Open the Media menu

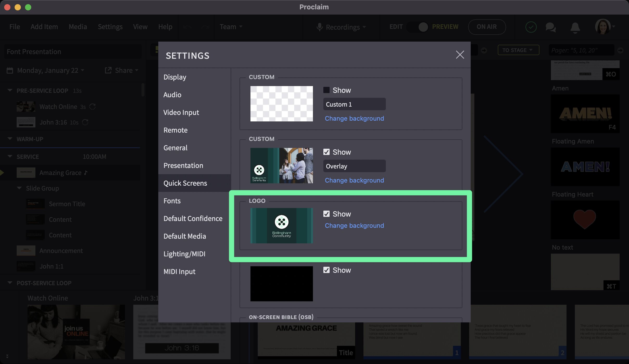(78, 27)
